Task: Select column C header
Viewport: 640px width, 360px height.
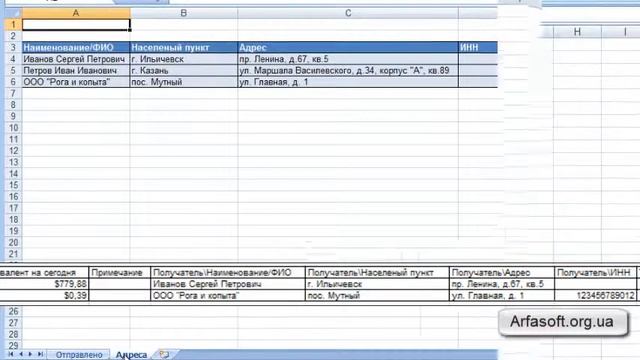Action: pos(348,13)
